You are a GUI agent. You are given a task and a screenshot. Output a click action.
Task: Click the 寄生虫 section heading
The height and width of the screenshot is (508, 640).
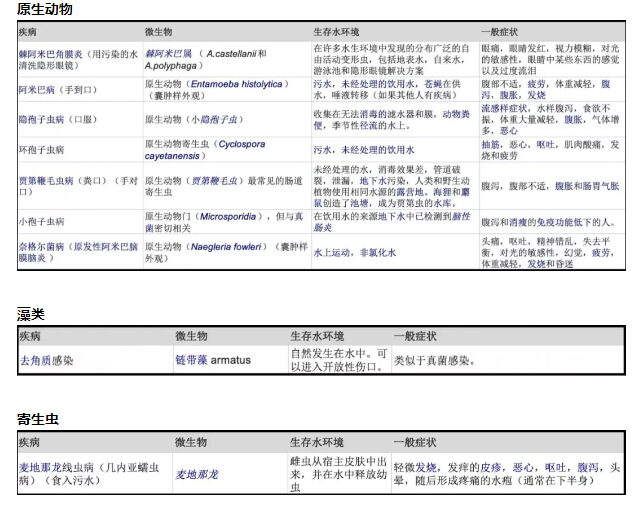pyautogui.click(x=38, y=418)
